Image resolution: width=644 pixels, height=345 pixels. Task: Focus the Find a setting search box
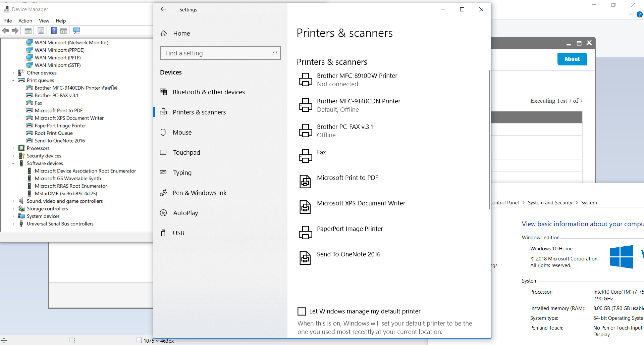(220, 53)
